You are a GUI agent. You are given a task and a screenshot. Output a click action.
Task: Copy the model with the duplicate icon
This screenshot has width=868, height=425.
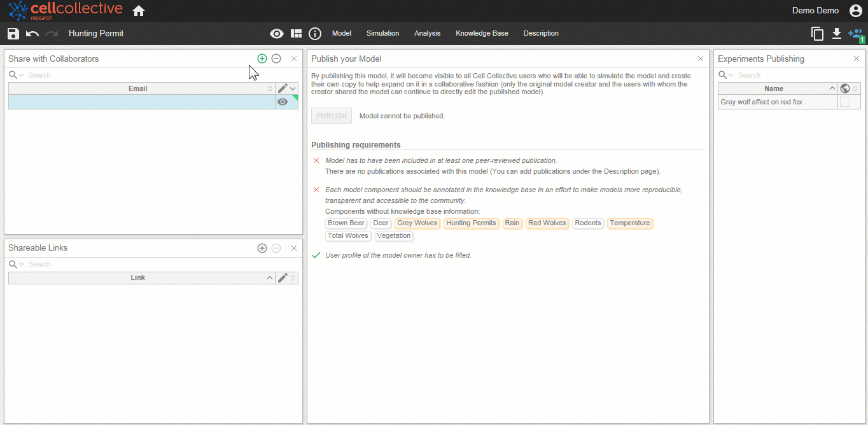click(818, 34)
